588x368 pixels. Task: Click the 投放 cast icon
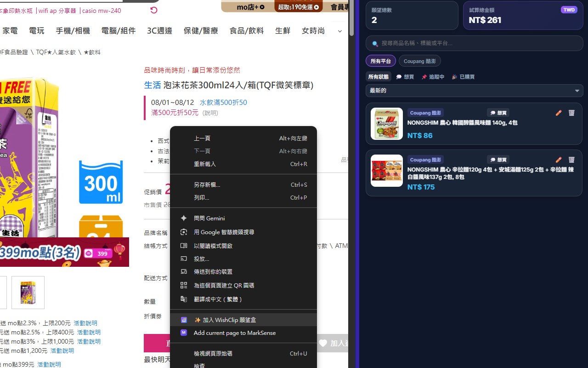184,259
